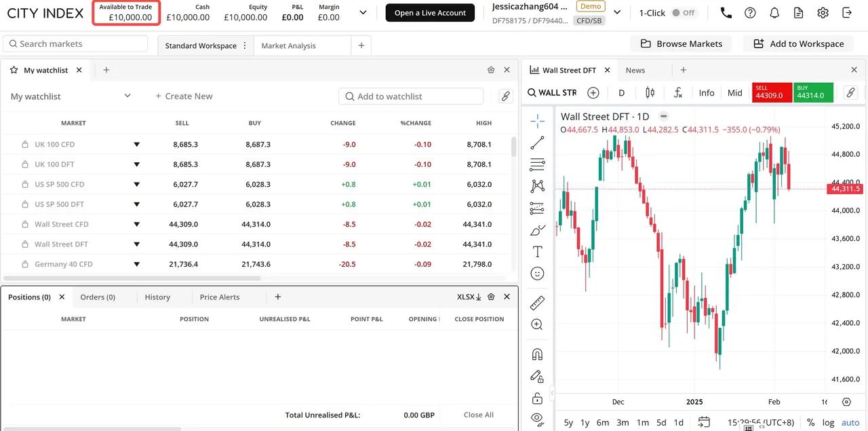Expand US SP 500 DFT row arrow

[136, 204]
